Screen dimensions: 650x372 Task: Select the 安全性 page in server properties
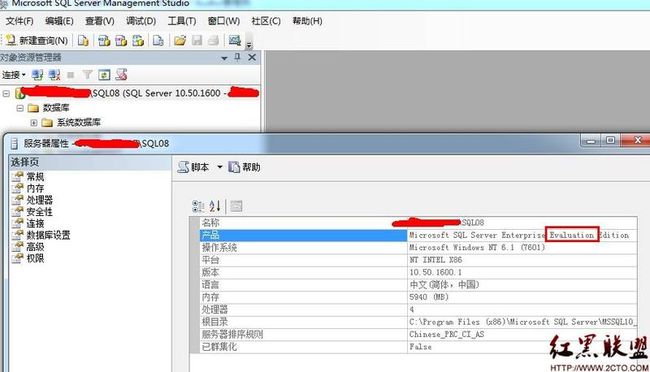point(39,212)
